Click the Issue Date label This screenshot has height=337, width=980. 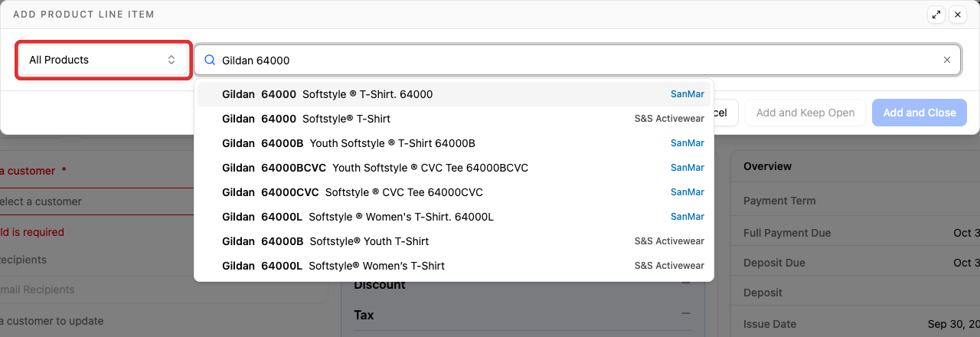(x=769, y=324)
